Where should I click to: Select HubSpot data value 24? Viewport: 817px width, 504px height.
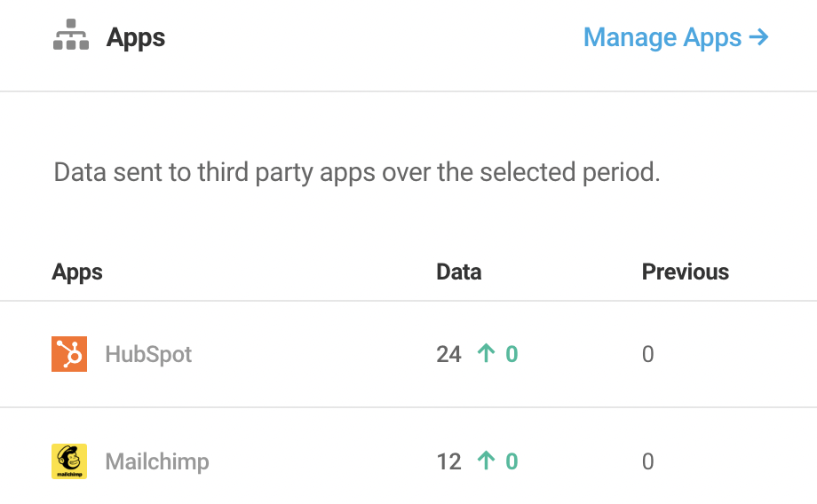point(448,355)
